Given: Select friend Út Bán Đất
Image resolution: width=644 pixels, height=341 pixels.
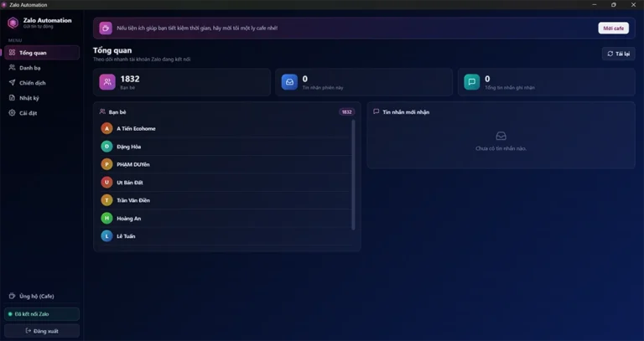Looking at the screenshot, I should [226, 182].
